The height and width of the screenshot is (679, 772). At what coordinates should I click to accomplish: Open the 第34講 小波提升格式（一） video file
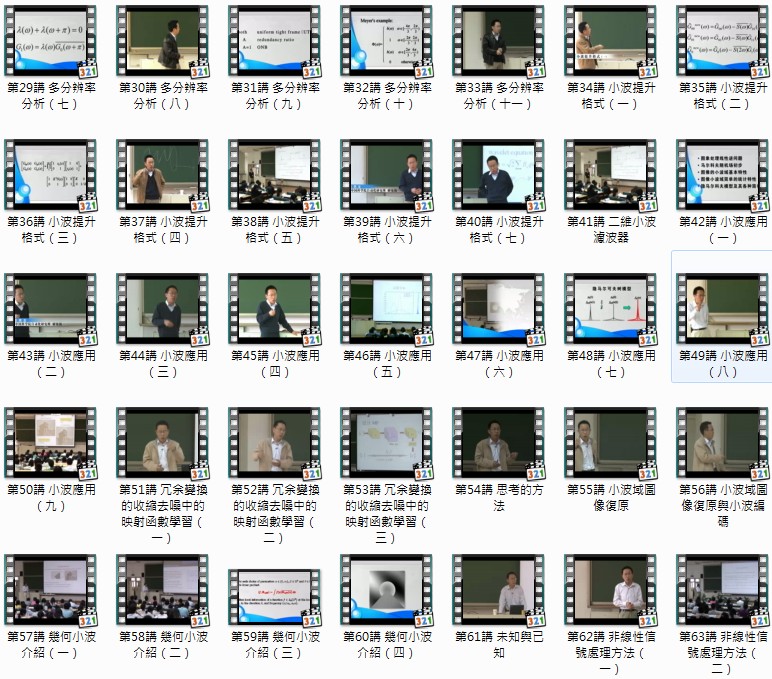[x=610, y=41]
